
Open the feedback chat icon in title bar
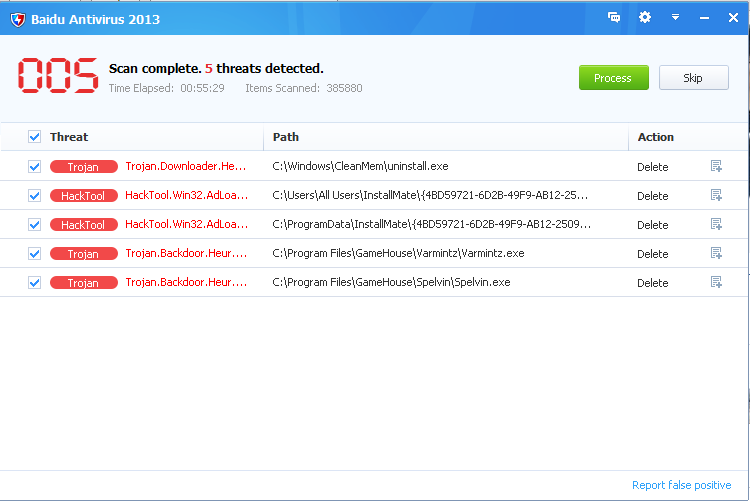[614, 18]
